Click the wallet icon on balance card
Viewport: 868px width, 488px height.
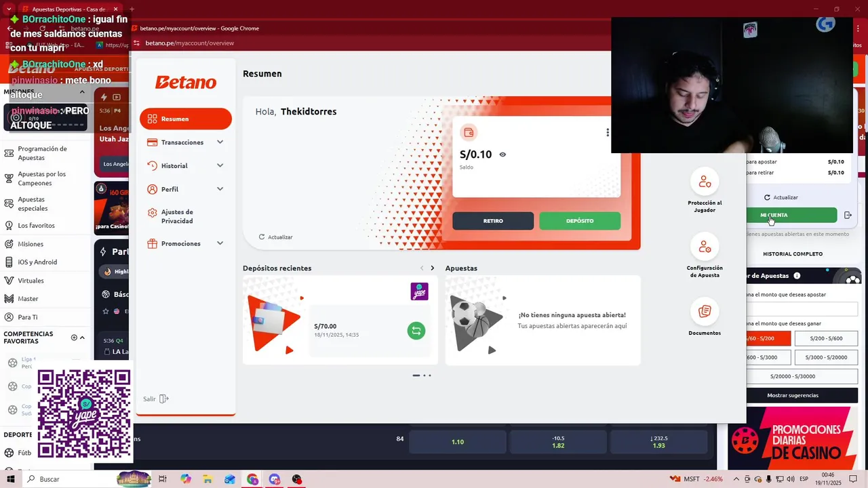[469, 132]
